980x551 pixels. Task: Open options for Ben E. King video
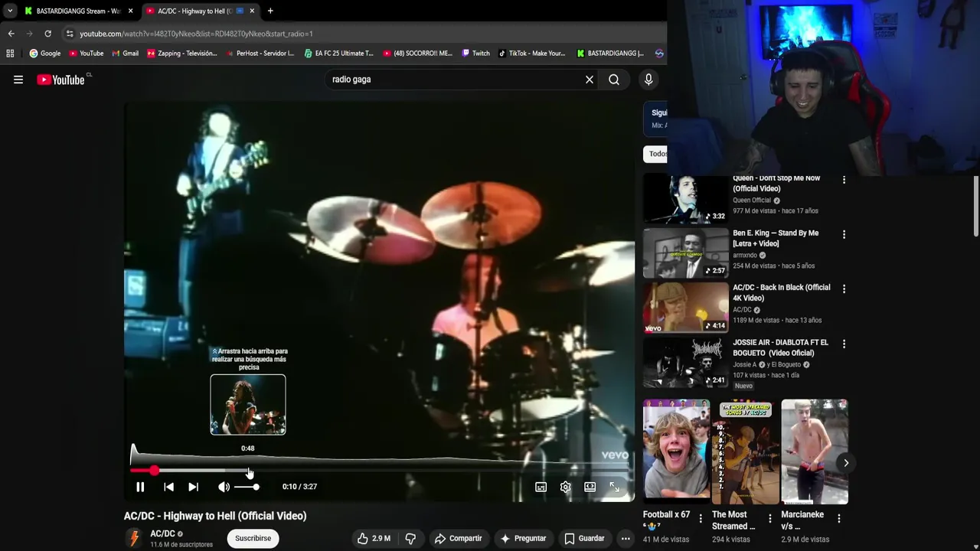[844, 234]
